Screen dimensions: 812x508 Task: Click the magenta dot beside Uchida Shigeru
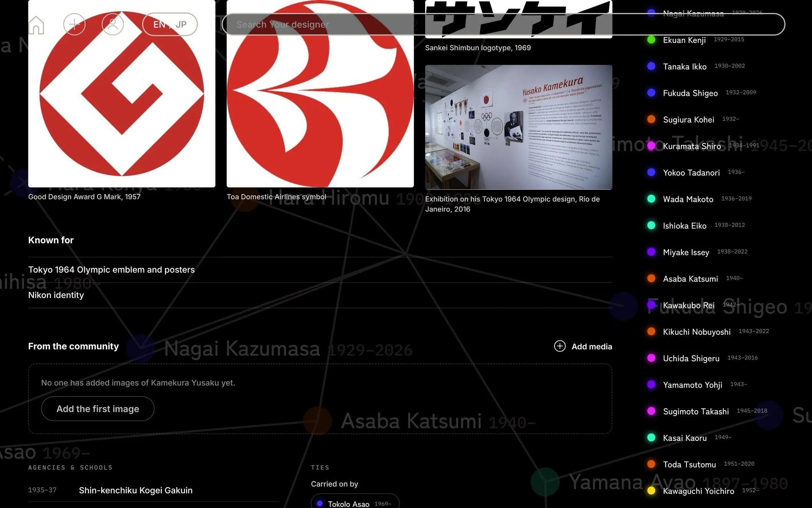pyautogui.click(x=651, y=358)
